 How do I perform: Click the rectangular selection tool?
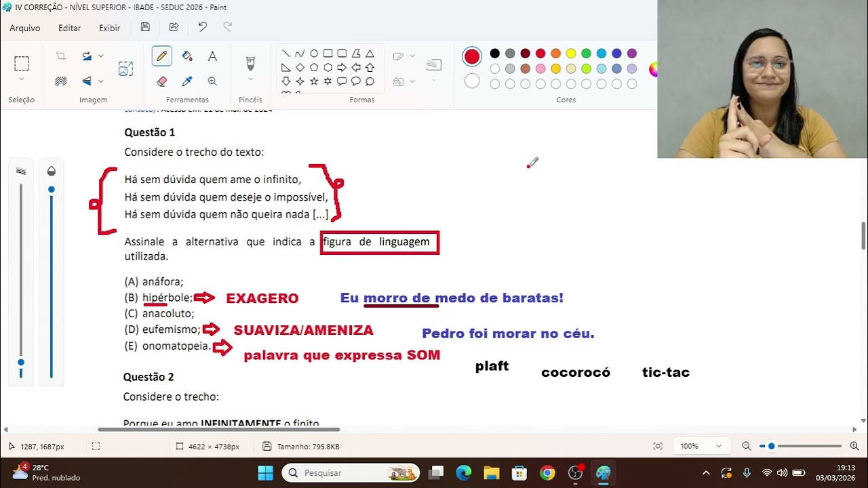point(22,64)
